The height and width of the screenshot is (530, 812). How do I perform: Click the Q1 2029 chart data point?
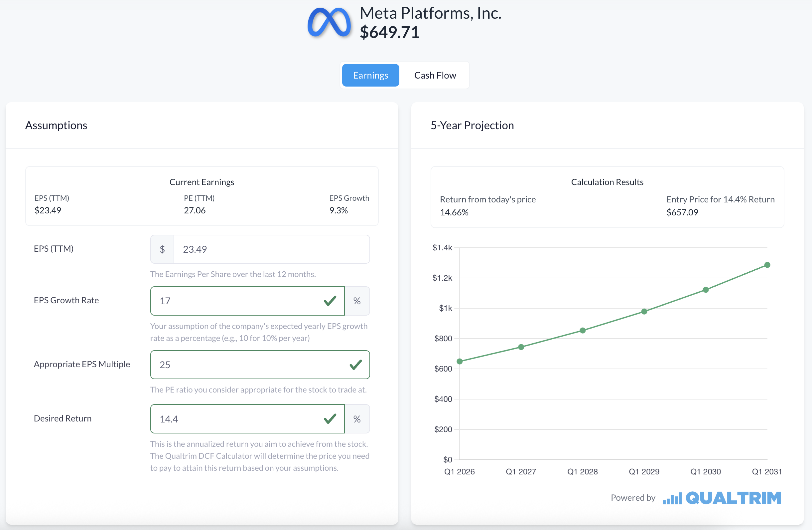click(x=644, y=312)
